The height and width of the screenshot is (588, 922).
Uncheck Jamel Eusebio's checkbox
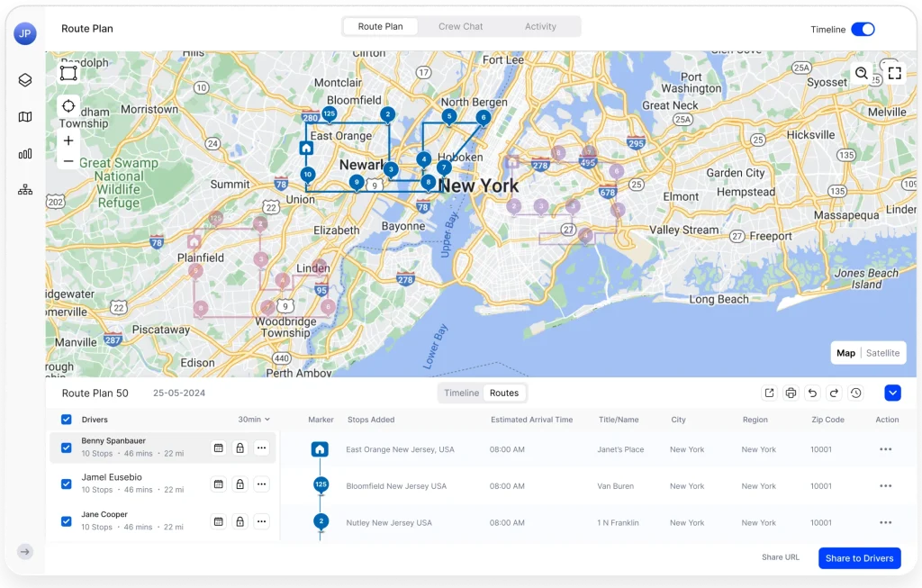tap(67, 484)
